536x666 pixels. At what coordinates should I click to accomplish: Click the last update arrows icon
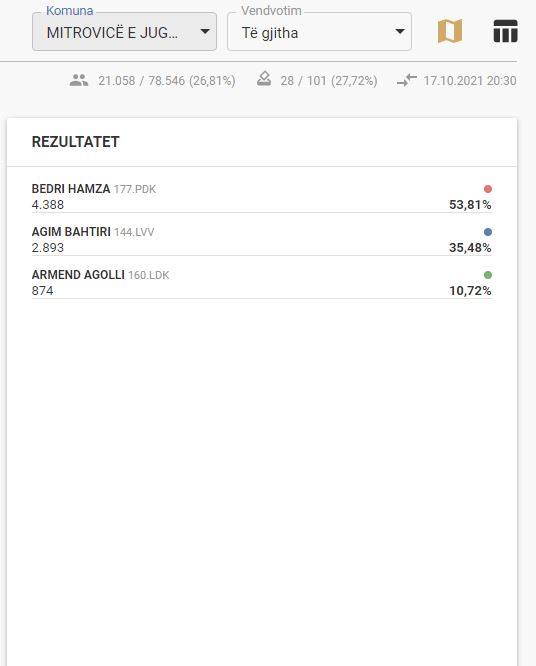407,80
